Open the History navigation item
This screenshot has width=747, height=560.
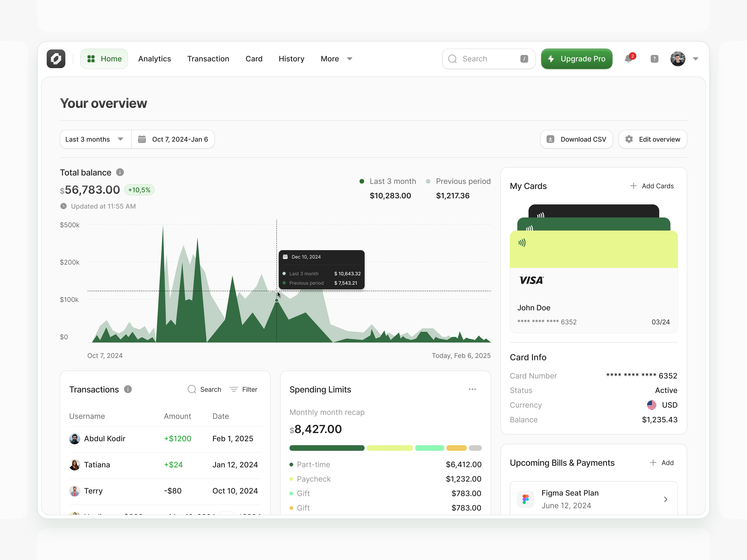coord(291,59)
